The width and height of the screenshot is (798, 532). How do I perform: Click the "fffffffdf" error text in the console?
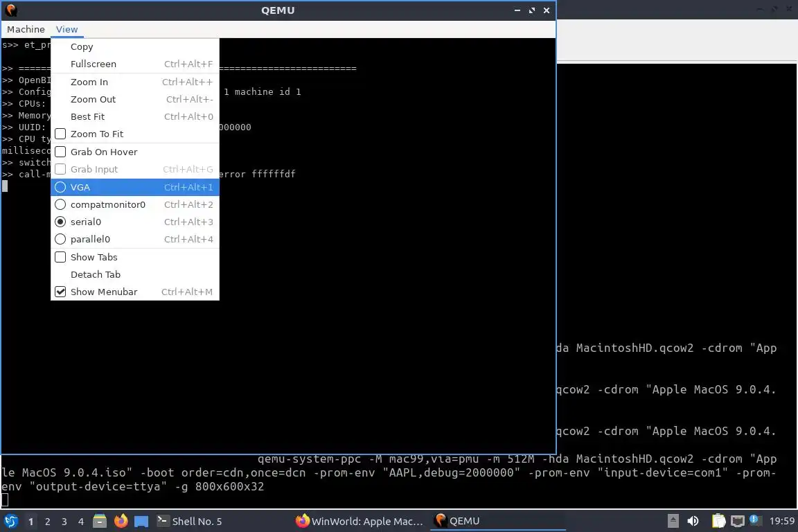pos(274,174)
